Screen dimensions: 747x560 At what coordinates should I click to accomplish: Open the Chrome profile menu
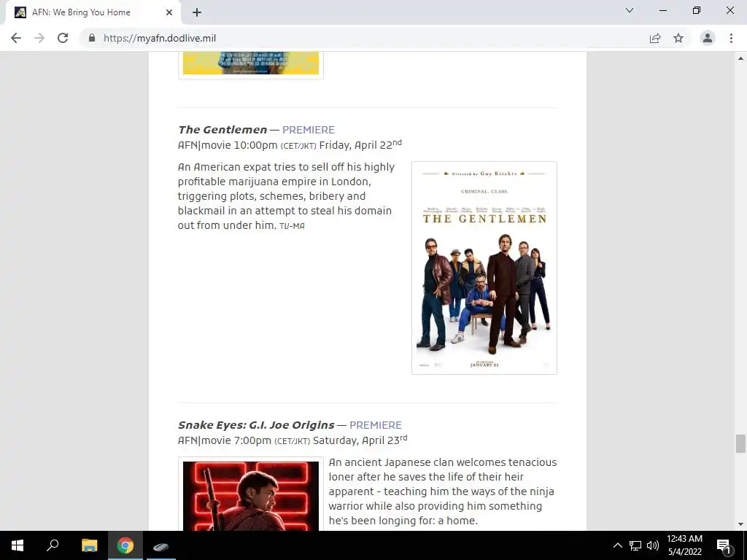coord(708,38)
